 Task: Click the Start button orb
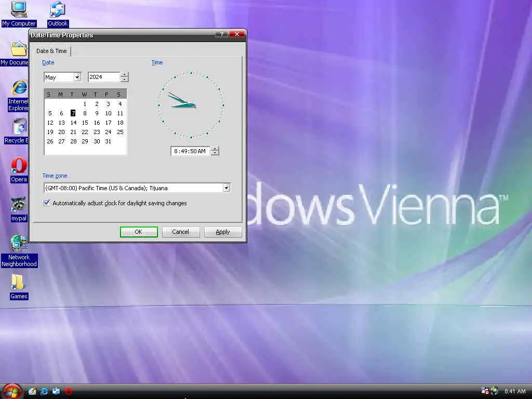point(12,391)
